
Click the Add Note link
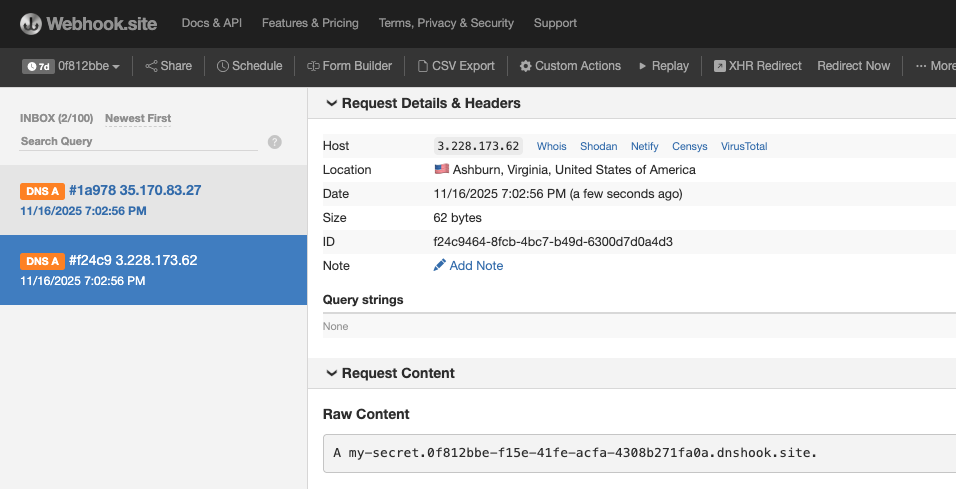476,266
